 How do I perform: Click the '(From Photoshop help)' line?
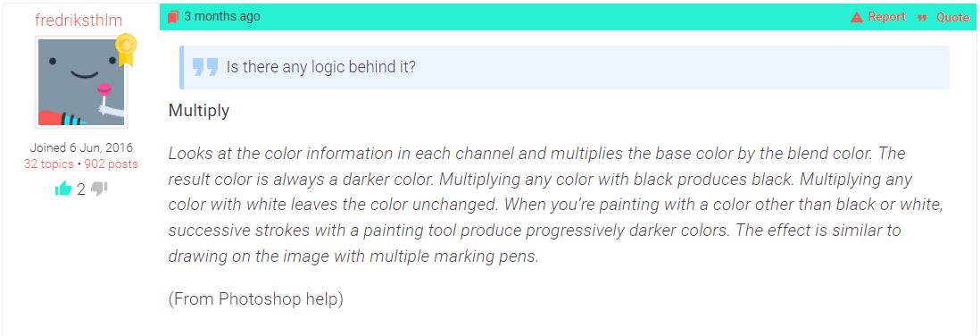tap(255, 299)
